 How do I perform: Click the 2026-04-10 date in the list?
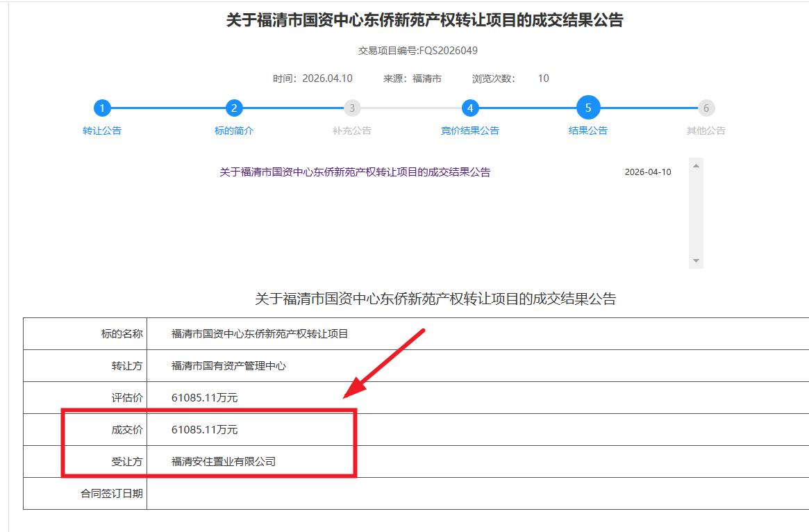[648, 172]
